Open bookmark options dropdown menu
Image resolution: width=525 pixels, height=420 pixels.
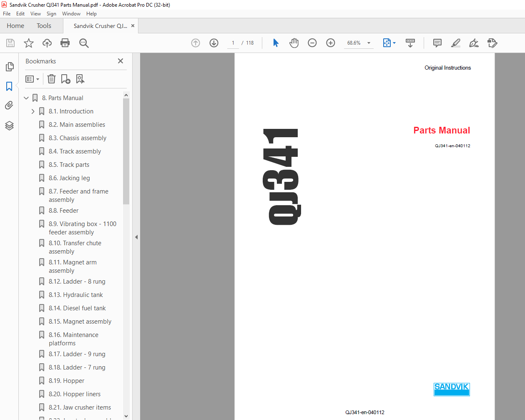click(33, 79)
